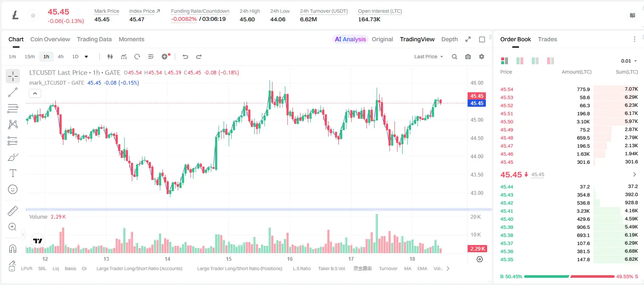This screenshot has height=285, width=644.
Task: Open chart settings gear icon
Action: point(482,57)
